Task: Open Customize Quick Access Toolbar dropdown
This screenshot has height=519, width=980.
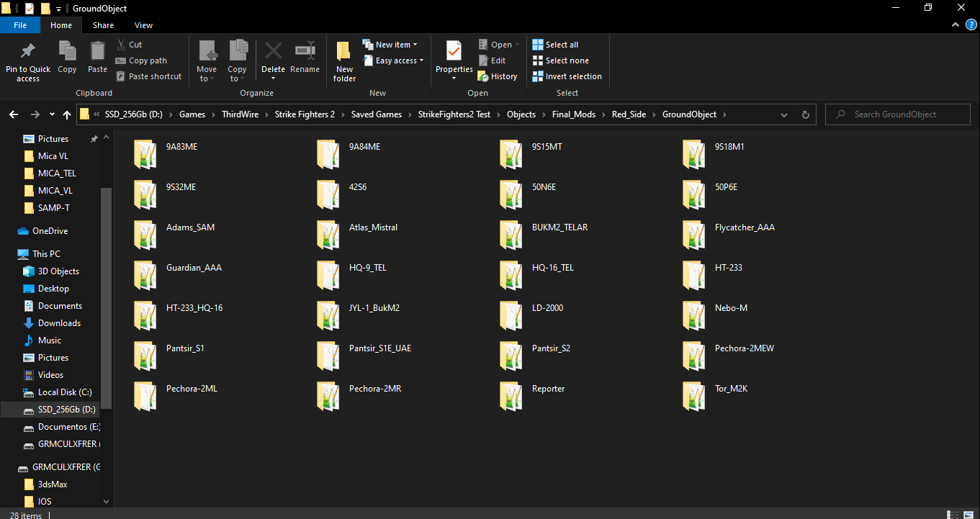Action: (x=58, y=9)
